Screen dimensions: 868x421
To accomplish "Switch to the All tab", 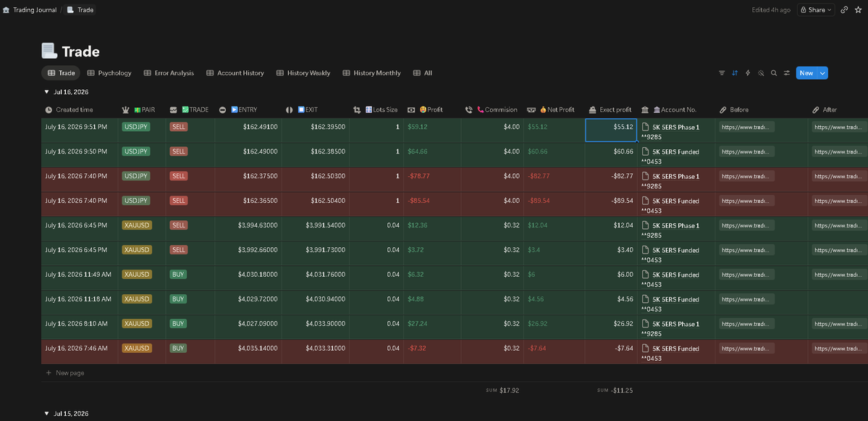I will click(x=423, y=73).
